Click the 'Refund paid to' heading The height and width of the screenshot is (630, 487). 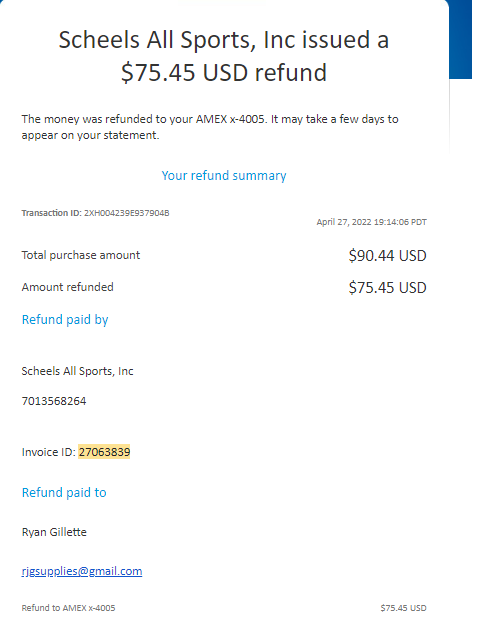tap(64, 492)
